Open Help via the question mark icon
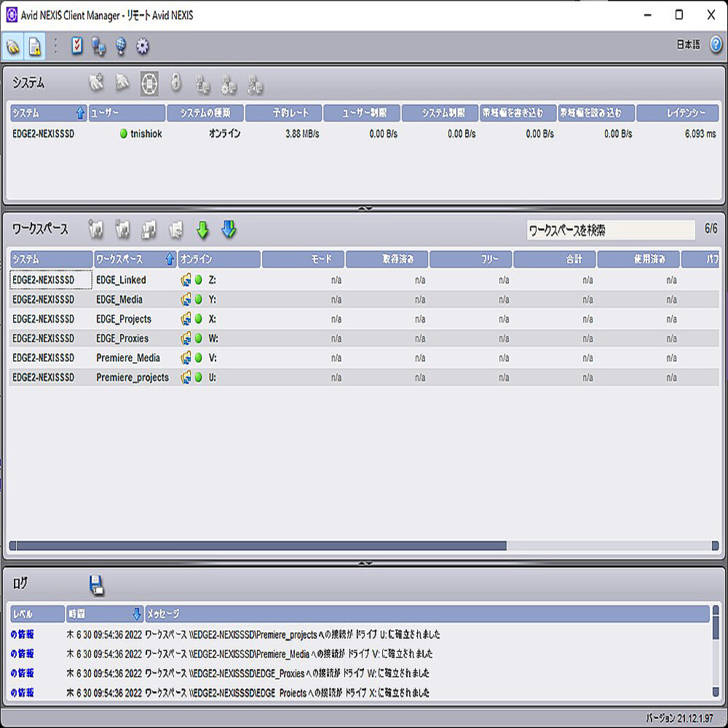Viewport: 728px width, 728px height. pyautogui.click(x=716, y=45)
